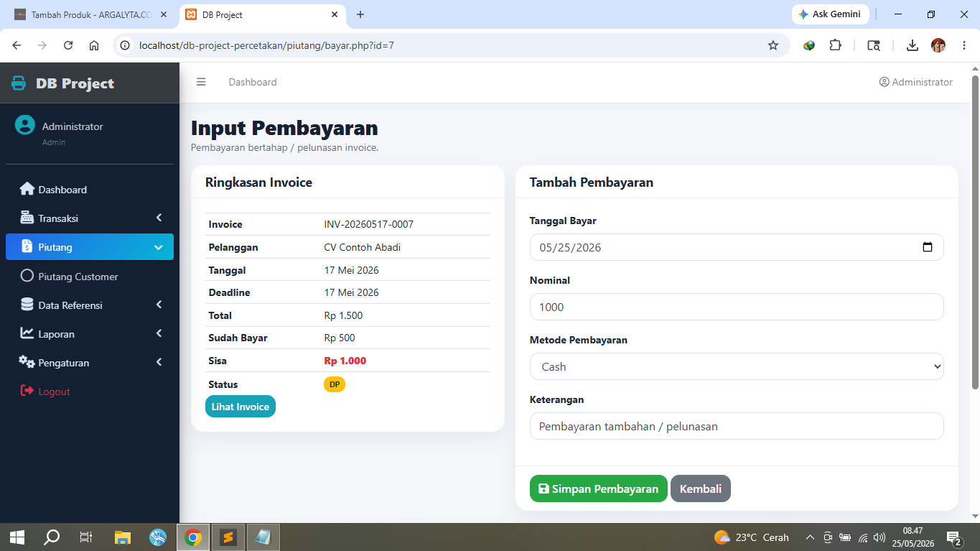Expand the Data Referensi chevron
Image resolution: width=980 pixels, height=551 pixels.
[159, 305]
